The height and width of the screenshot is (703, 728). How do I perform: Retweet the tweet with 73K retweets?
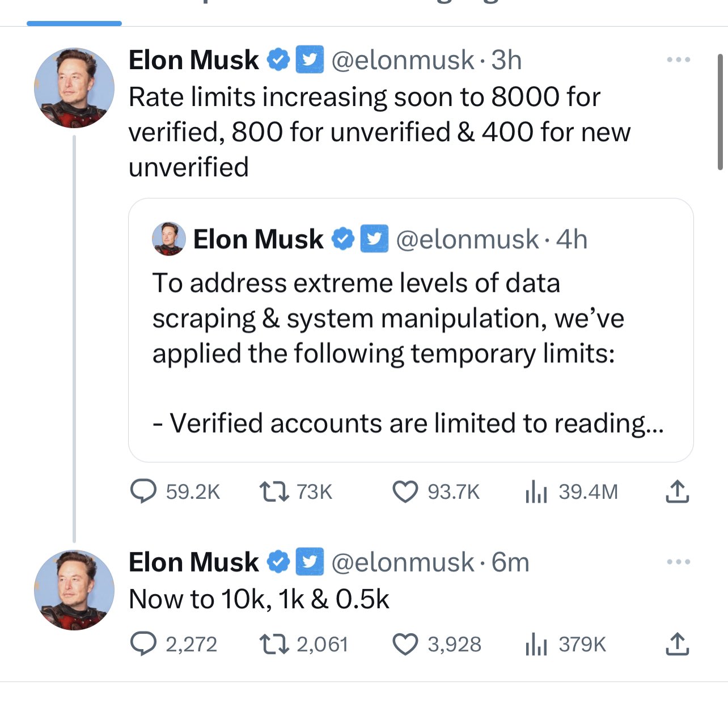click(274, 492)
